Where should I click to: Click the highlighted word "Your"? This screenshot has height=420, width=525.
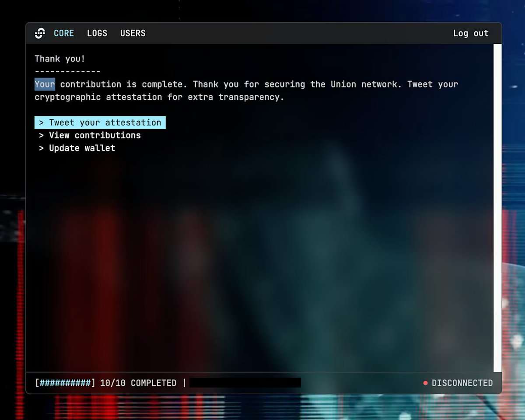(x=45, y=84)
